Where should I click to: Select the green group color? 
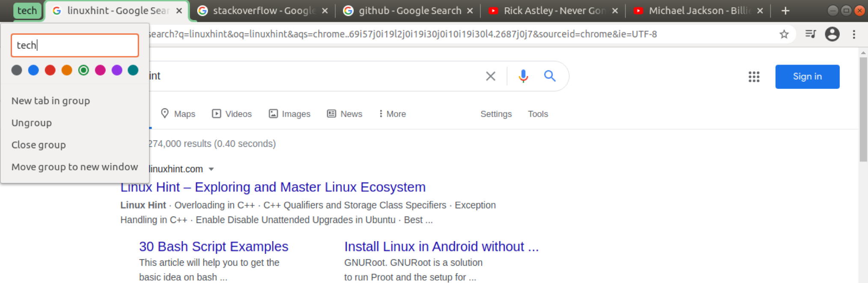(83, 70)
